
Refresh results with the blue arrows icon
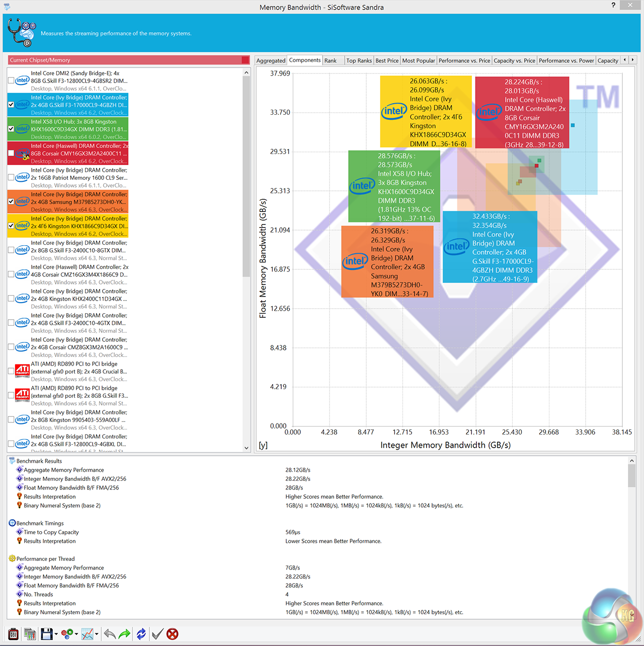pos(141,634)
